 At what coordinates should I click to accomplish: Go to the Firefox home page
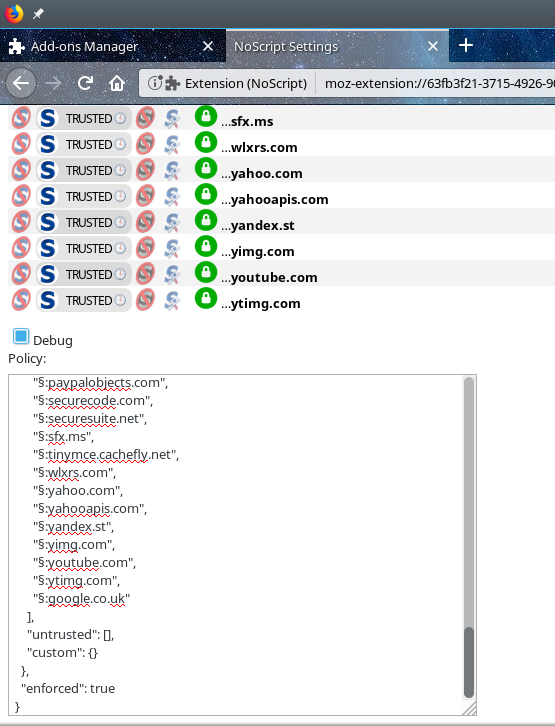coord(117,83)
